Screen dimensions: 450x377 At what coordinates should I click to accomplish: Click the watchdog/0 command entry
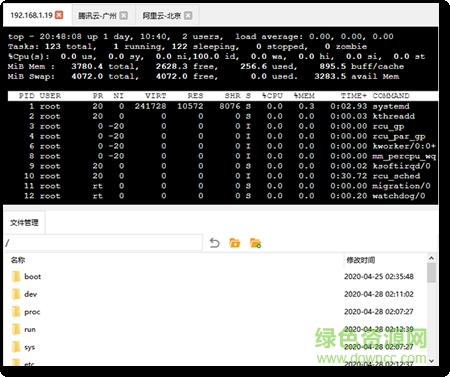(399, 196)
